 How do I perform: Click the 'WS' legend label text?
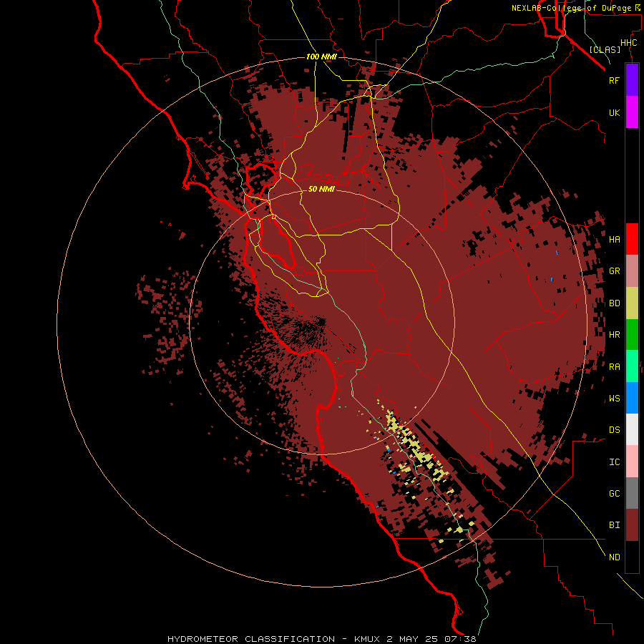coord(614,398)
